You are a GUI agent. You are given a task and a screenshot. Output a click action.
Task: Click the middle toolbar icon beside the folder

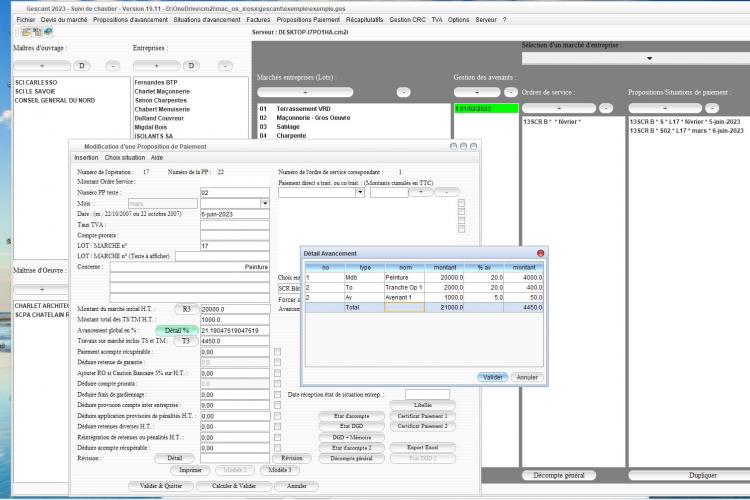pyautogui.click(x=37, y=32)
